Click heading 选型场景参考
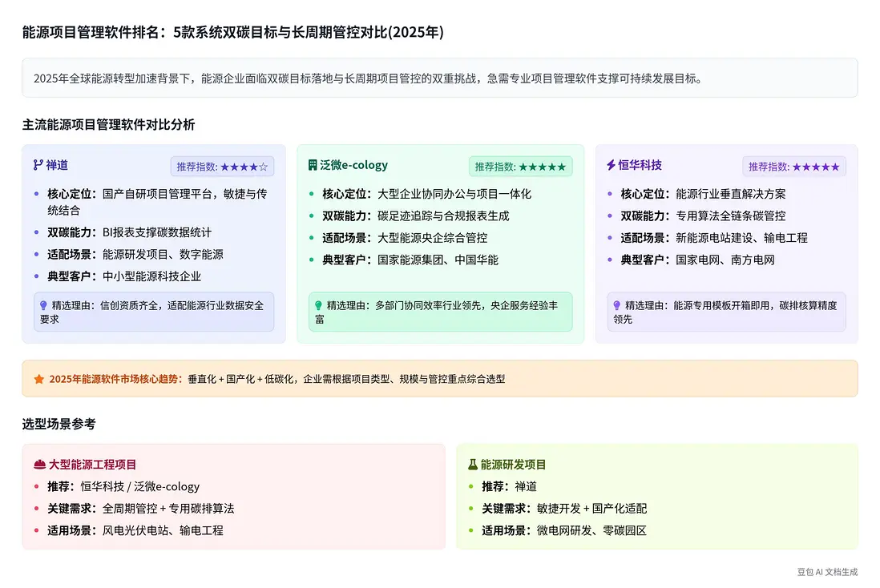This screenshot has width=880, height=588. tap(59, 424)
